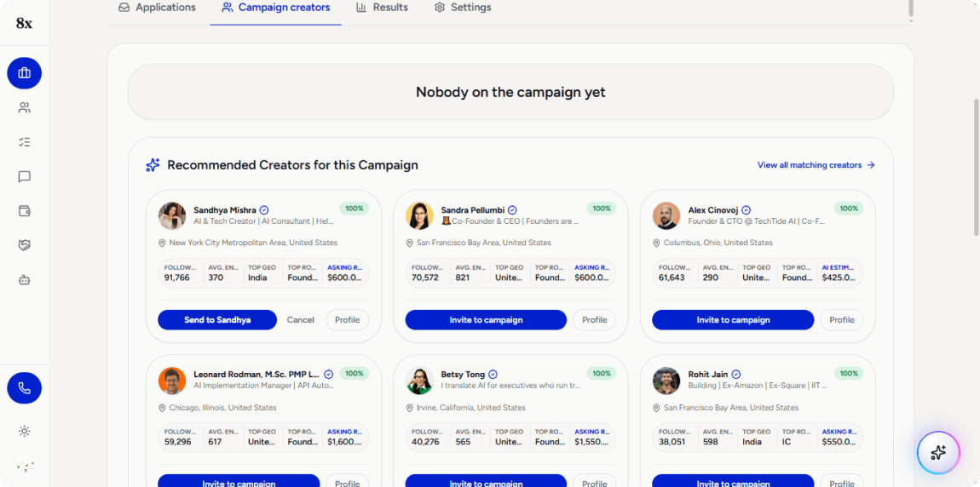Invite Sandra Pellumbi to campaign
This screenshot has width=980, height=487.
click(487, 319)
